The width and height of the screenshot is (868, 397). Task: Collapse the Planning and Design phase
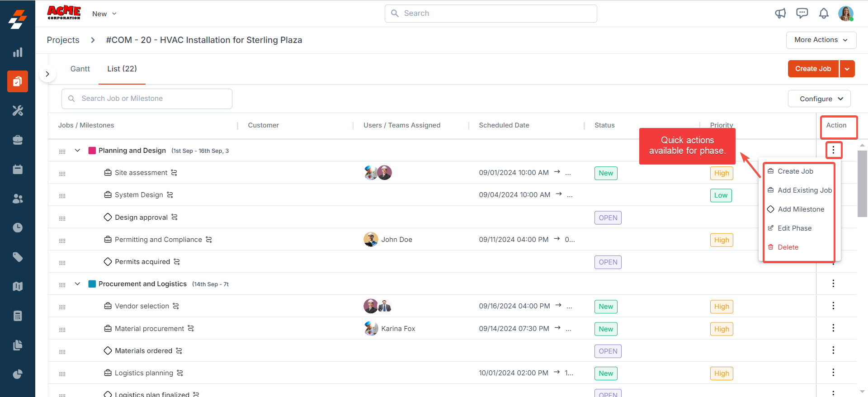(77, 151)
